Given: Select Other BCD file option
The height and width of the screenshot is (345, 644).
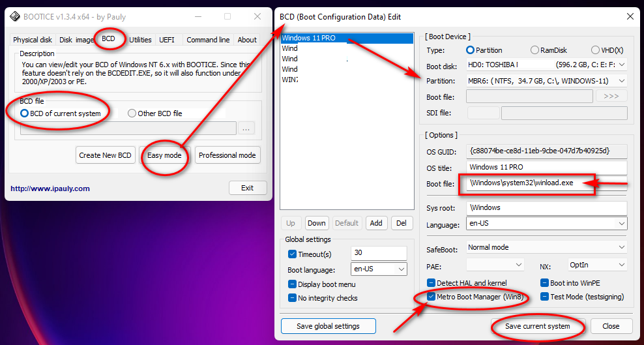Looking at the screenshot, I should [x=155, y=113].
